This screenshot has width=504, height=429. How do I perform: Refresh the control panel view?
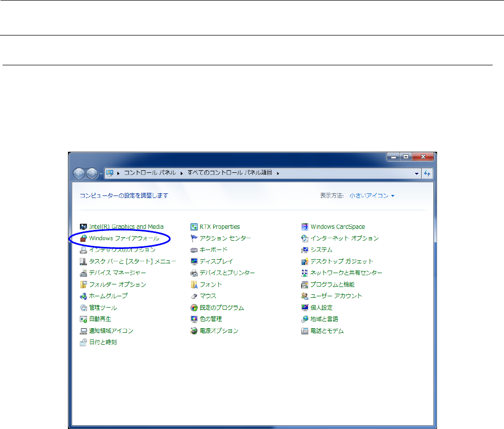coord(427,173)
